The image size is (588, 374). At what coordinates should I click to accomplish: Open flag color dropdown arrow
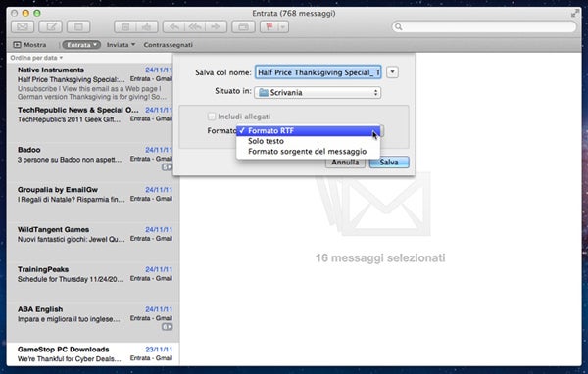283,27
